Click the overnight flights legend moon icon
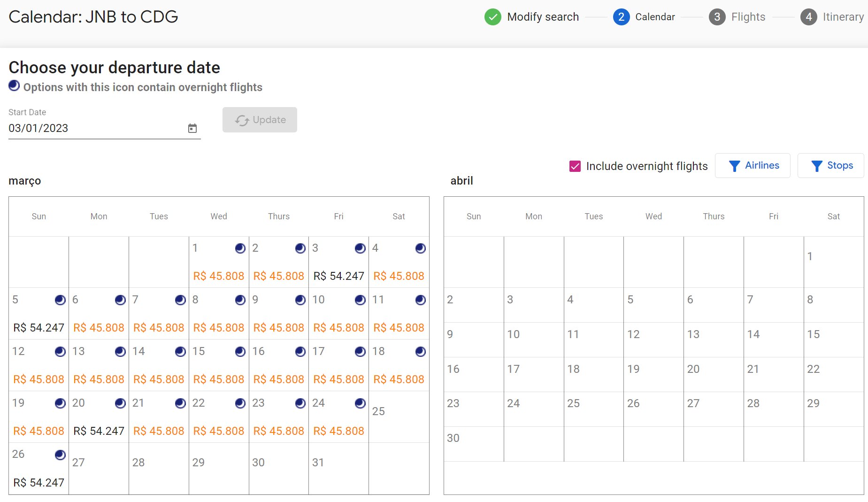868x502 pixels. click(x=14, y=85)
